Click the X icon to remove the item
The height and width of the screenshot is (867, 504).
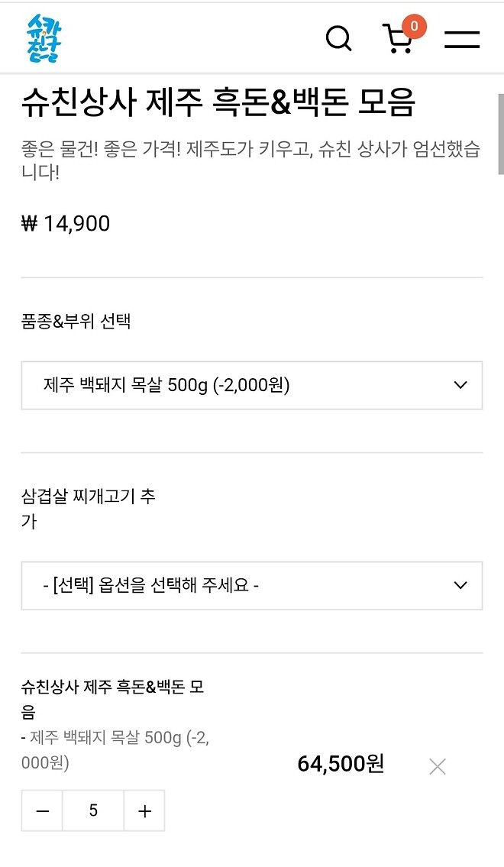(x=437, y=765)
